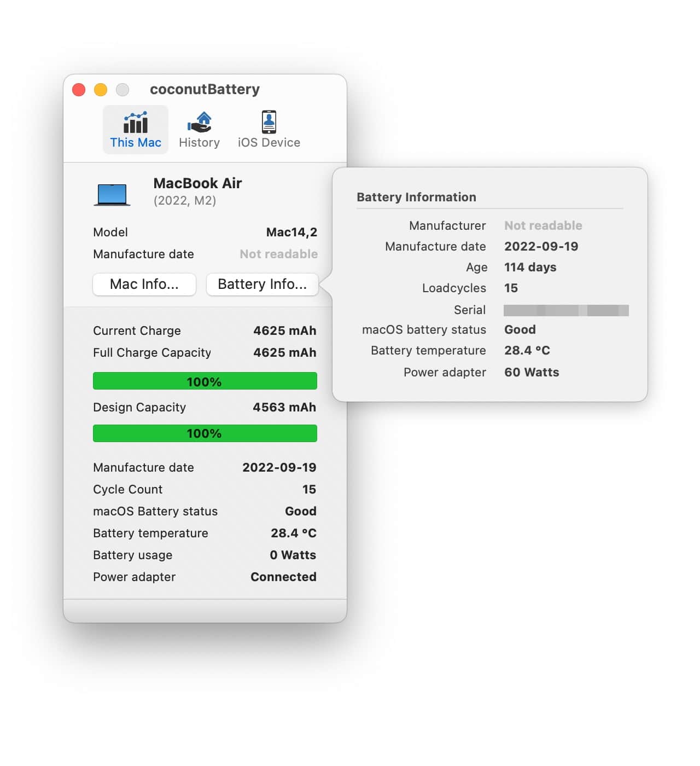Click the Not readable manufacture date in main window
Viewport: 700px width, 766px height.
(279, 254)
